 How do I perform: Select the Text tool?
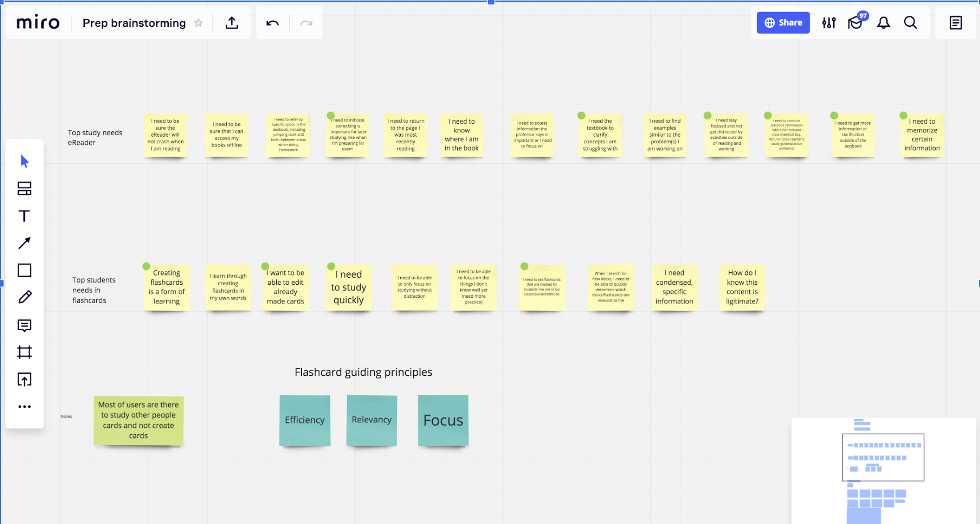pyautogui.click(x=25, y=216)
